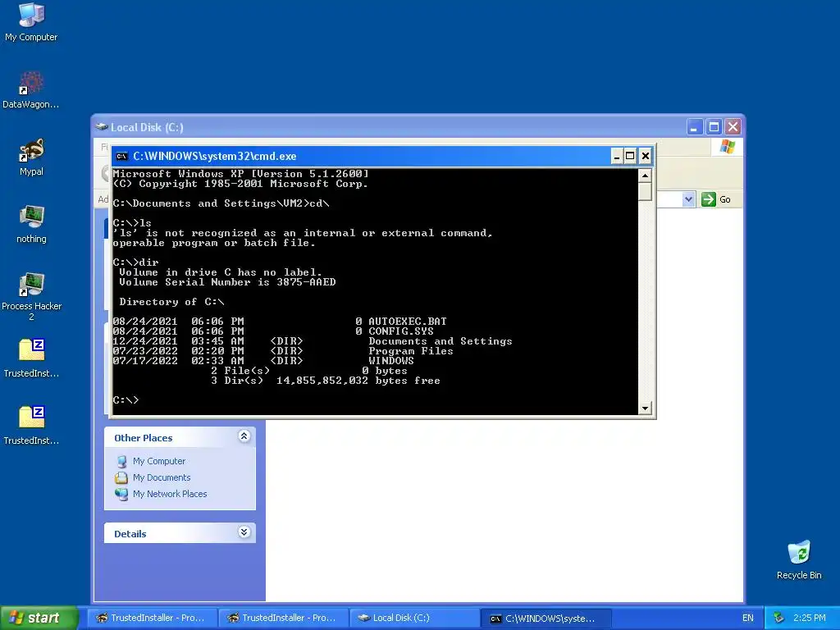Open the My Computer desktop icon
Image resolution: width=840 pixels, height=630 pixels.
[31, 21]
